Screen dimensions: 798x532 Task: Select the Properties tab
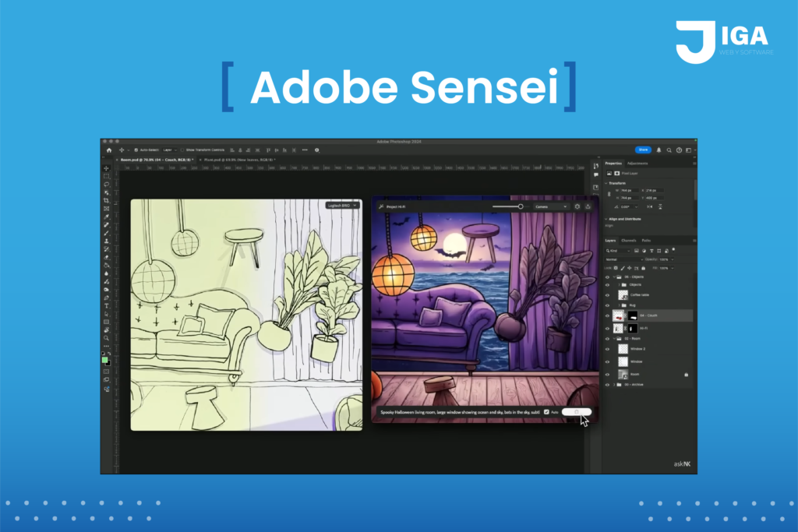[613, 164]
